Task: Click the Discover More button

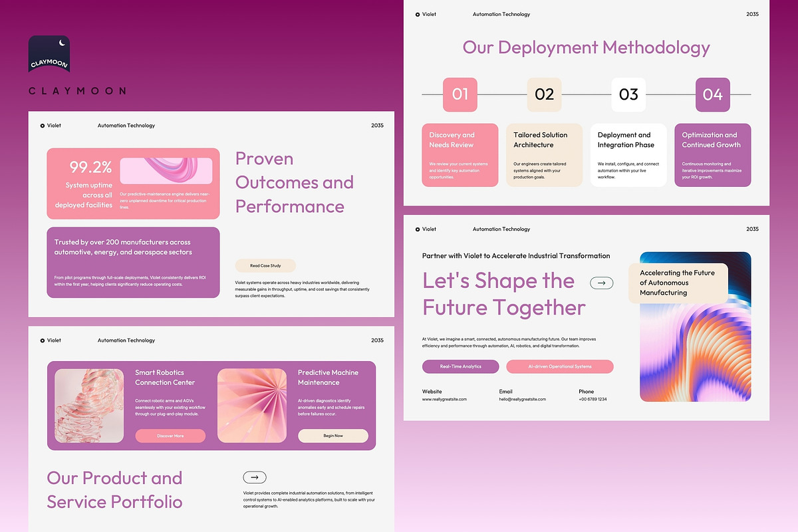Action: 170,436
